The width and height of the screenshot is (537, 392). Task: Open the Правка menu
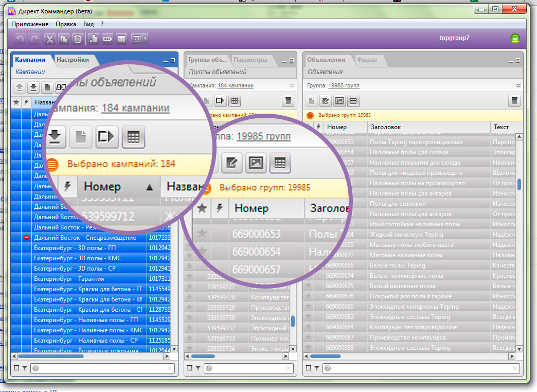tap(66, 24)
